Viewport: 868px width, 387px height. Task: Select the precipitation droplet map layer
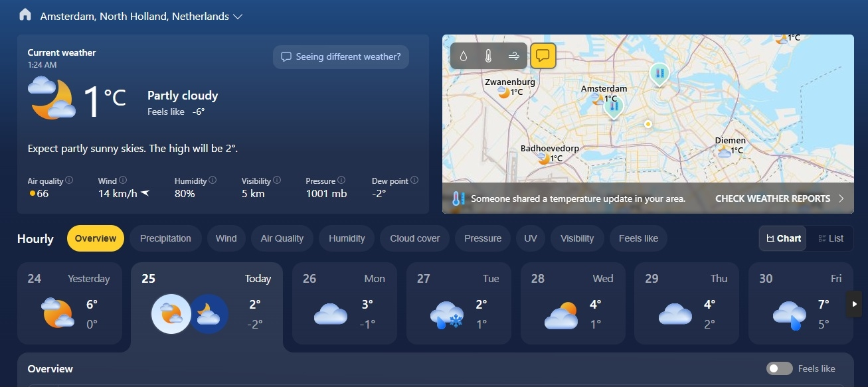[x=464, y=56]
